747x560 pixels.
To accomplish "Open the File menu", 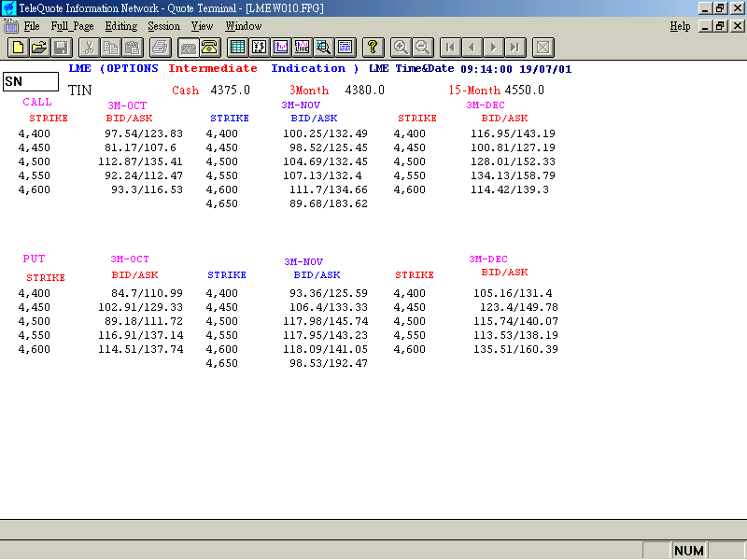I will click(32, 26).
